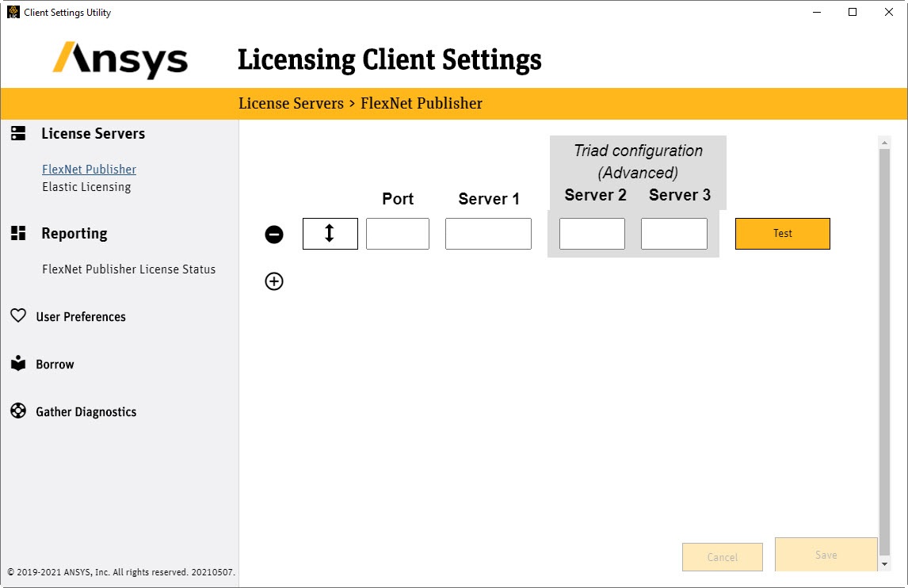This screenshot has width=908, height=588.
Task: Open the FlexNet Publisher link
Action: pos(89,169)
